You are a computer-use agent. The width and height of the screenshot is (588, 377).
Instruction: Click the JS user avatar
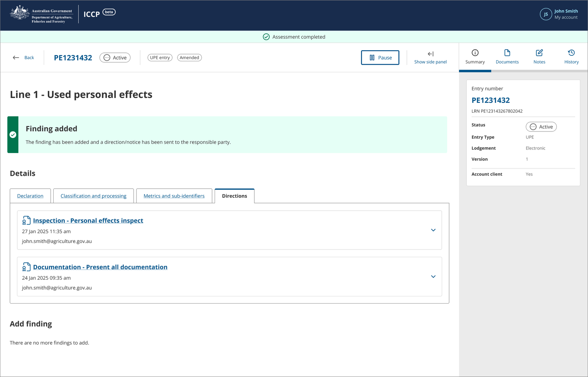click(x=546, y=14)
